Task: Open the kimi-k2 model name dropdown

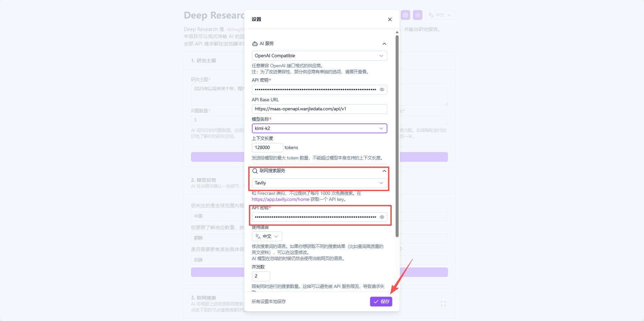Action: point(319,129)
